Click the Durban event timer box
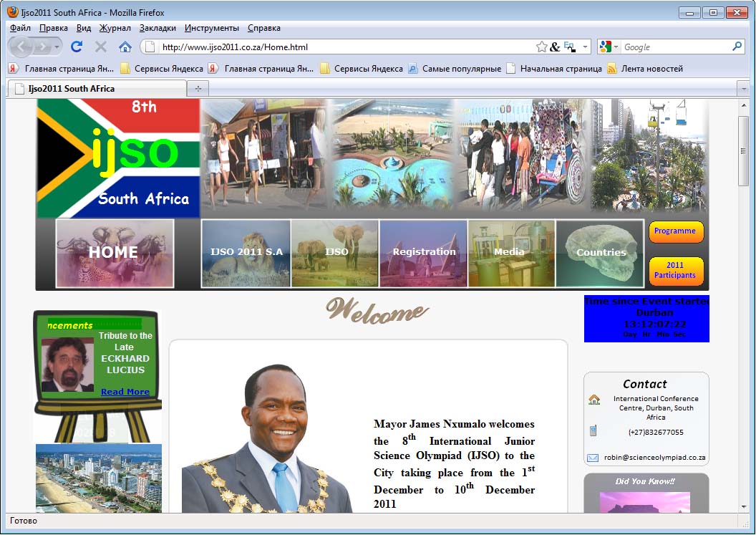This screenshot has height=535, width=756. click(646, 319)
